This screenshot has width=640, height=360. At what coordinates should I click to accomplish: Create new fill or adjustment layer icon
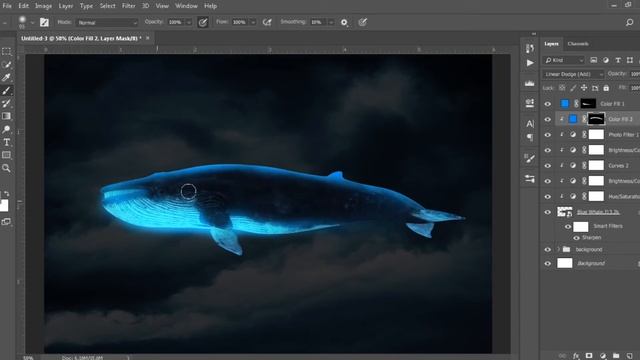[602, 356]
